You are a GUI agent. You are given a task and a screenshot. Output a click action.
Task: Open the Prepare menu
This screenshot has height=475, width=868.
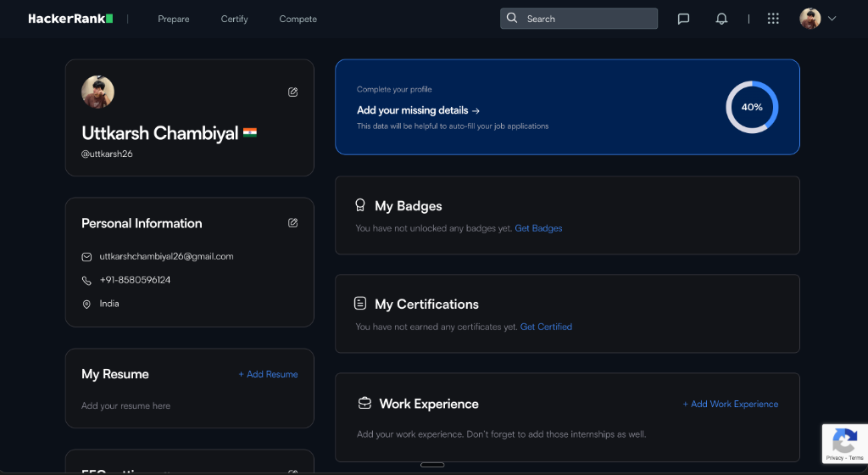tap(173, 19)
